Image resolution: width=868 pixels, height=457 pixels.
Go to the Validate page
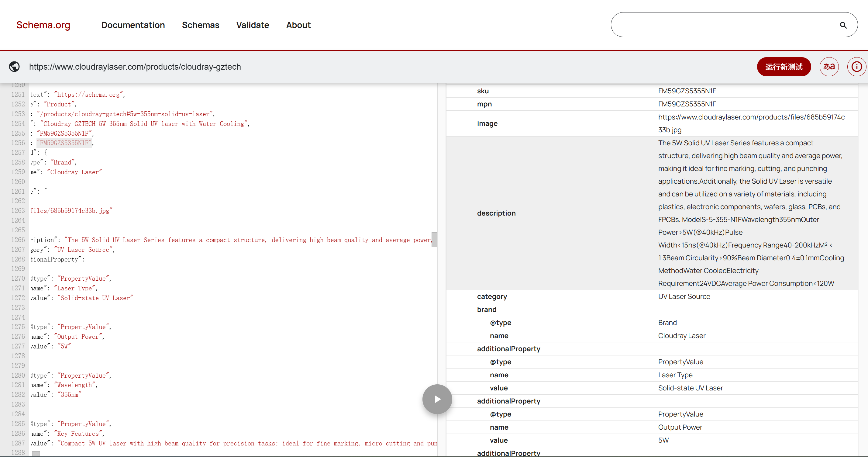(x=252, y=25)
